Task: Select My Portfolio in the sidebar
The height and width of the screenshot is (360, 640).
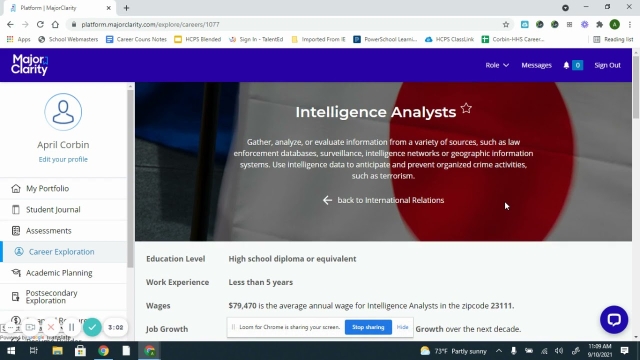Action: click(x=63, y=189)
